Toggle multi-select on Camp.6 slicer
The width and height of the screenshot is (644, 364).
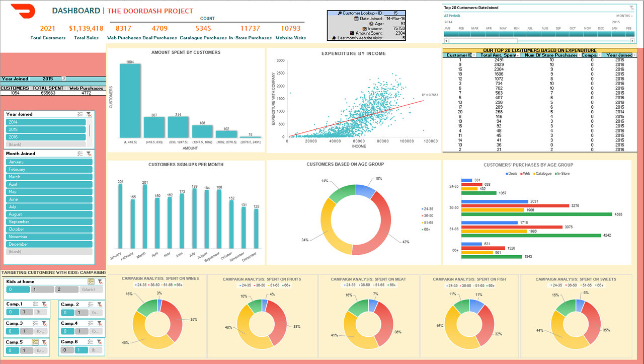(92, 342)
